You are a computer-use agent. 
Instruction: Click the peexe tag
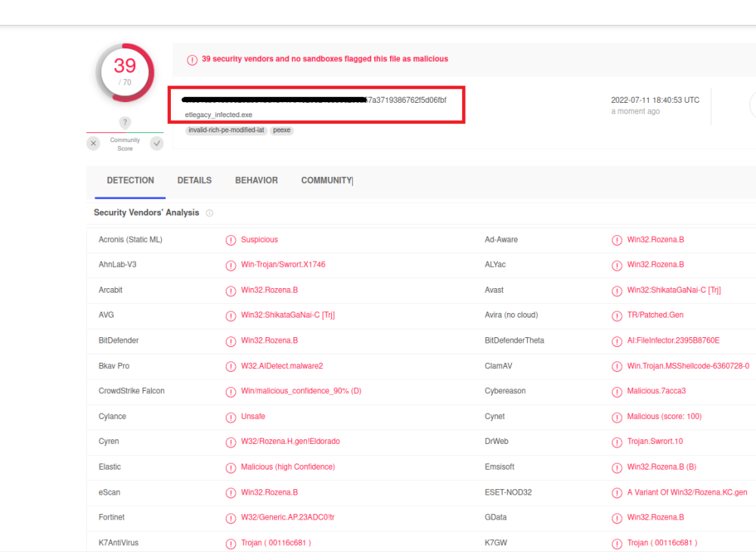(x=281, y=130)
